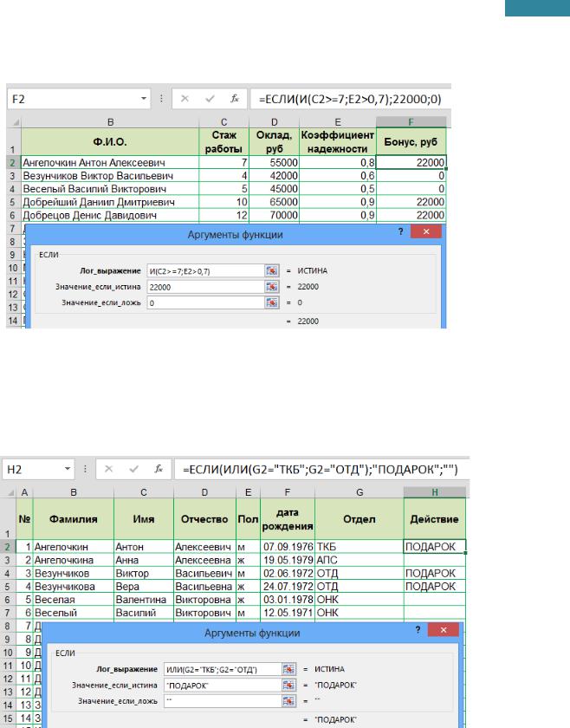
Task: Open the Name Box dropdown next to F2
Action: click(x=145, y=99)
